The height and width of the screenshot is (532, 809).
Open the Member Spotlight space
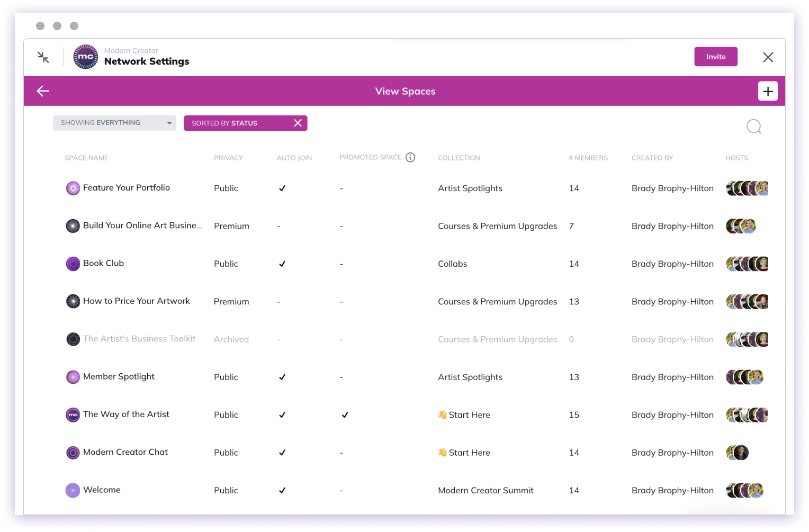(x=119, y=376)
